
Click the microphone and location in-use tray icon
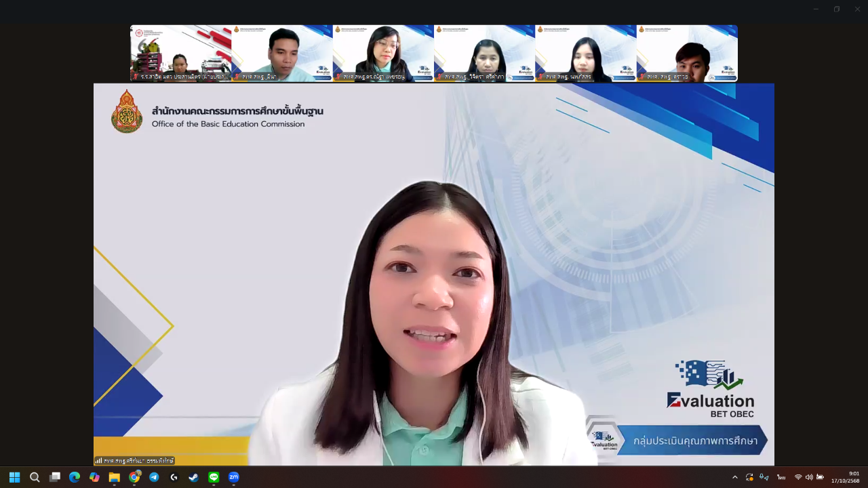[764, 477]
